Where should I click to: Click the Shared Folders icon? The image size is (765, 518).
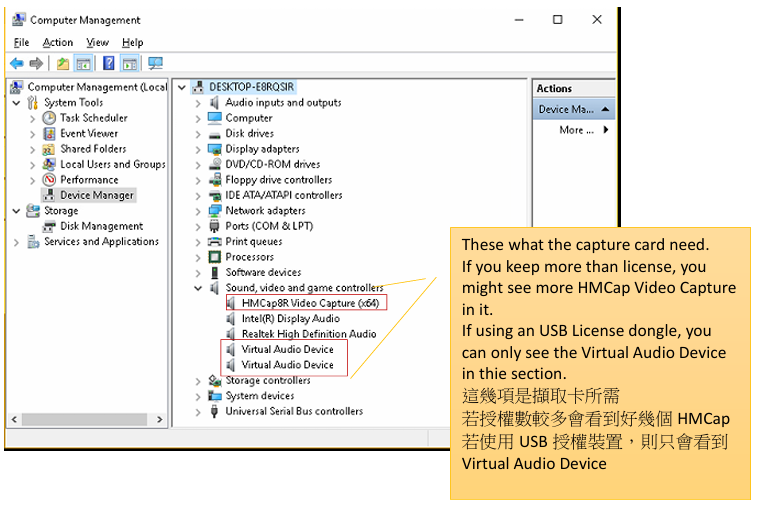coord(48,149)
